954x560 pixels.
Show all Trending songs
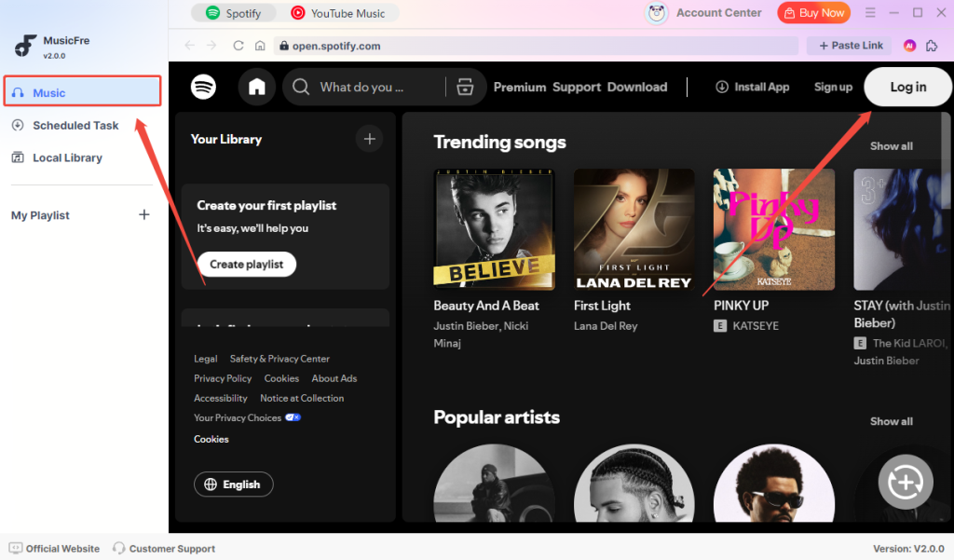[892, 146]
